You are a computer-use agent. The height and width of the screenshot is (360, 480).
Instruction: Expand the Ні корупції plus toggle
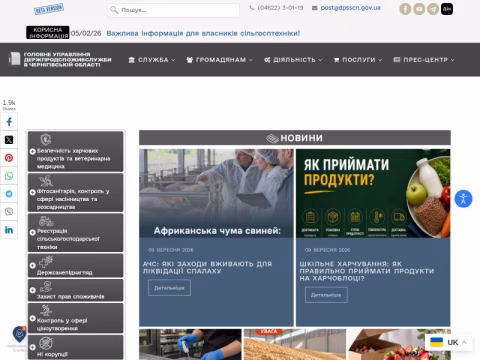[x=32, y=347]
